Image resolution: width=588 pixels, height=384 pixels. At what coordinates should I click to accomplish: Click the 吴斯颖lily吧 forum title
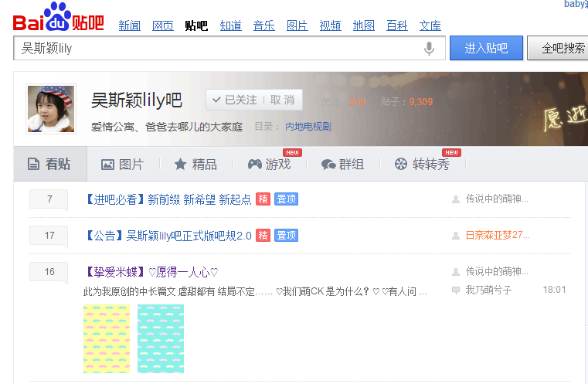point(137,100)
